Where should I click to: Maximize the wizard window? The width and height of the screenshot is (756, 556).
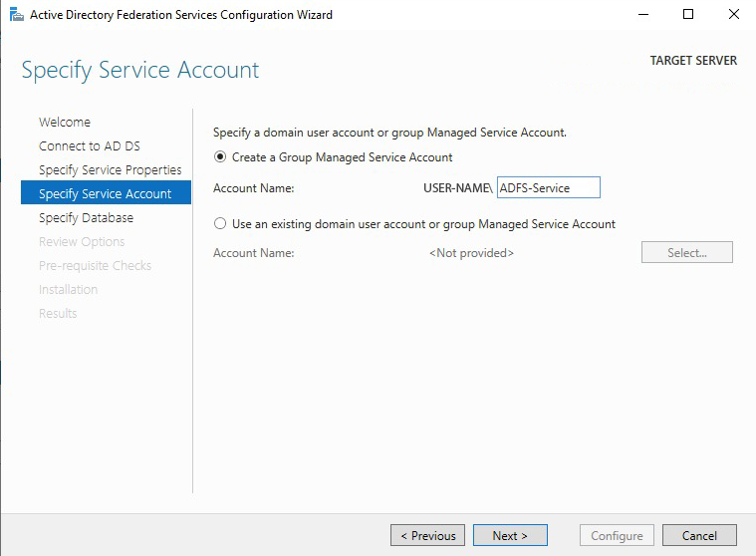point(688,15)
